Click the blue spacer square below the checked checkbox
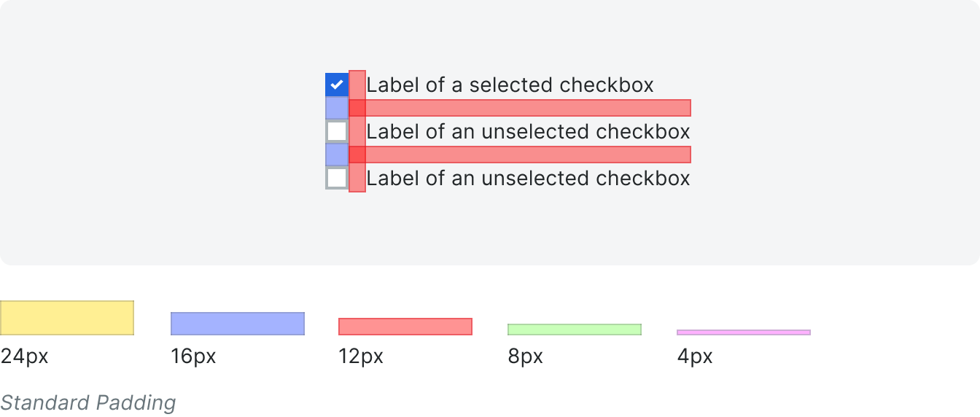 (x=337, y=108)
